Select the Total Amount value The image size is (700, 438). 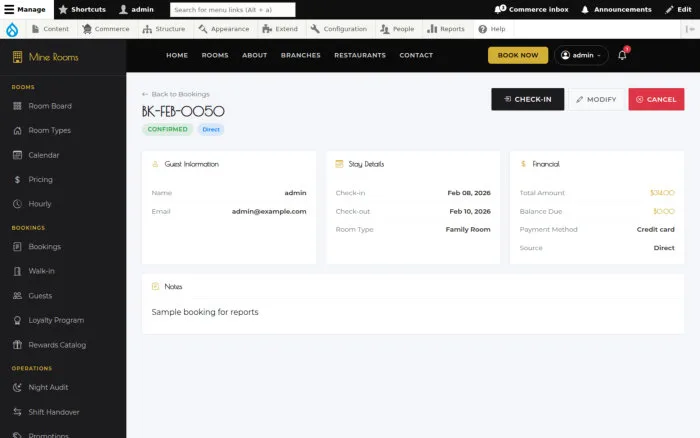tap(662, 193)
